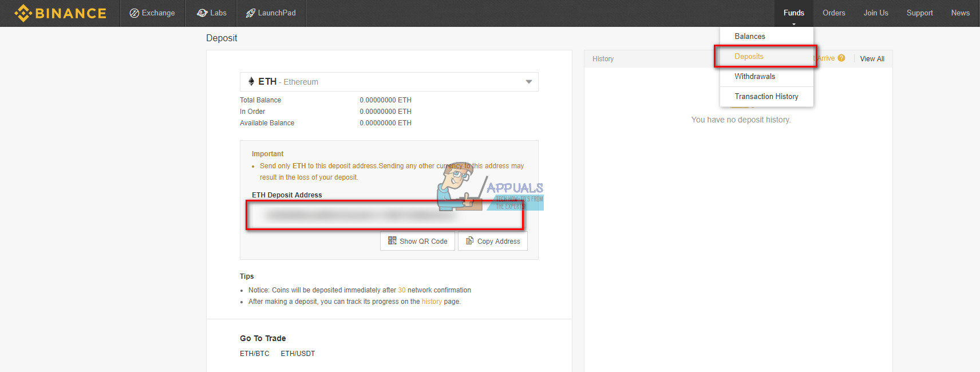Click the LaunchPad rocket icon
Screen dimensions: 980x372
250,13
